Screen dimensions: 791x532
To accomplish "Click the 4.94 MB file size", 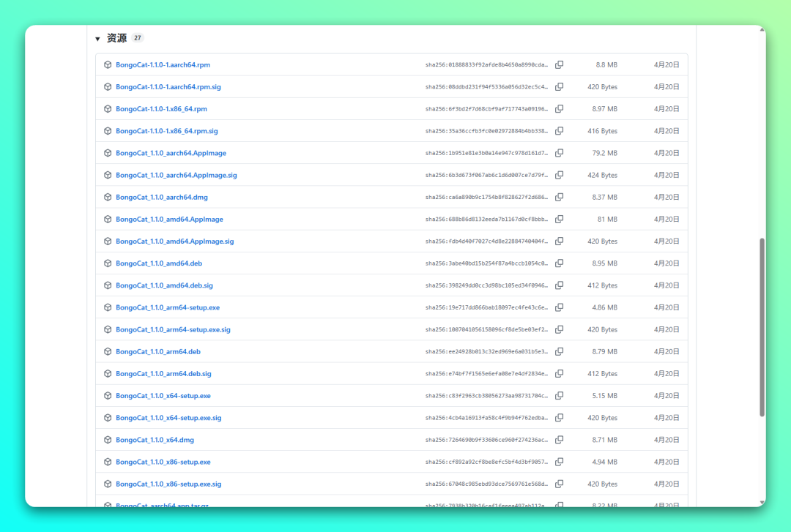I will (605, 462).
